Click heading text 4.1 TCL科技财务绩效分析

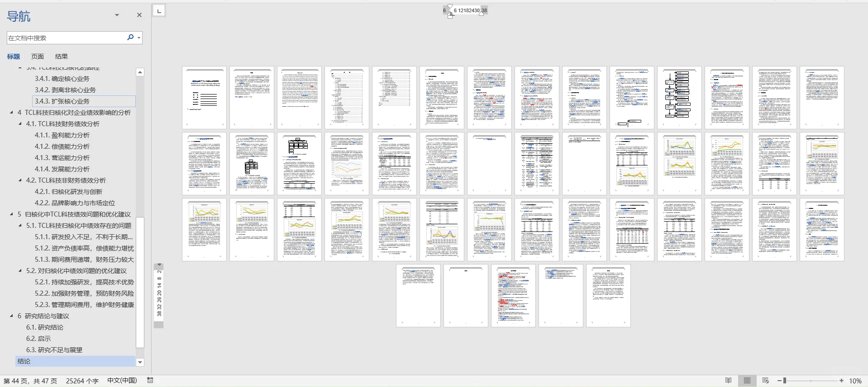(x=62, y=124)
